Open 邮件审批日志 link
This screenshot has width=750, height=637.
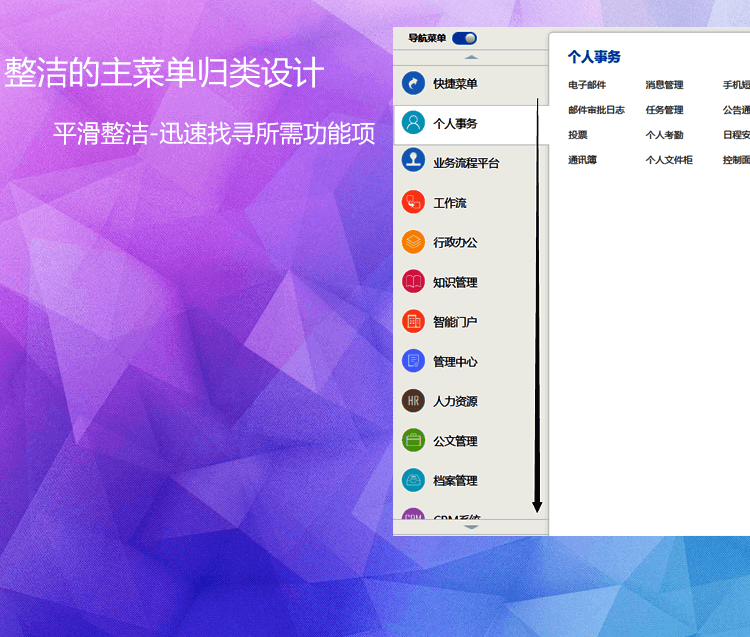click(x=596, y=110)
